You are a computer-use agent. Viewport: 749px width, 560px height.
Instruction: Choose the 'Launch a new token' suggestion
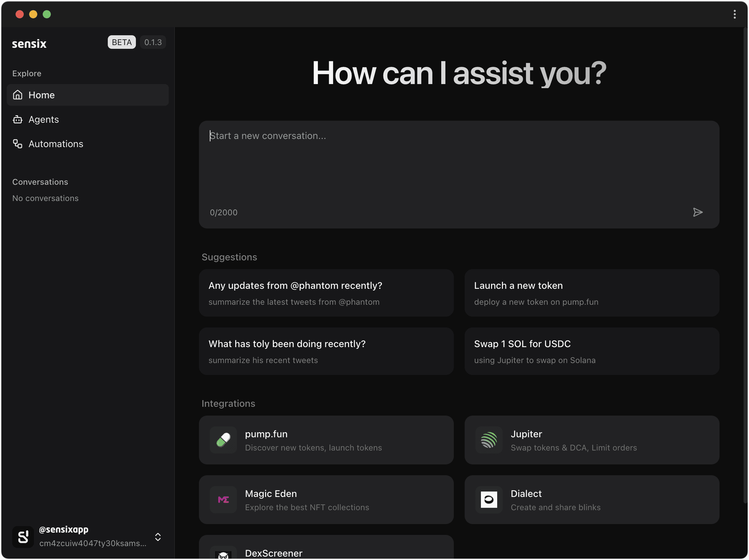pos(592,293)
